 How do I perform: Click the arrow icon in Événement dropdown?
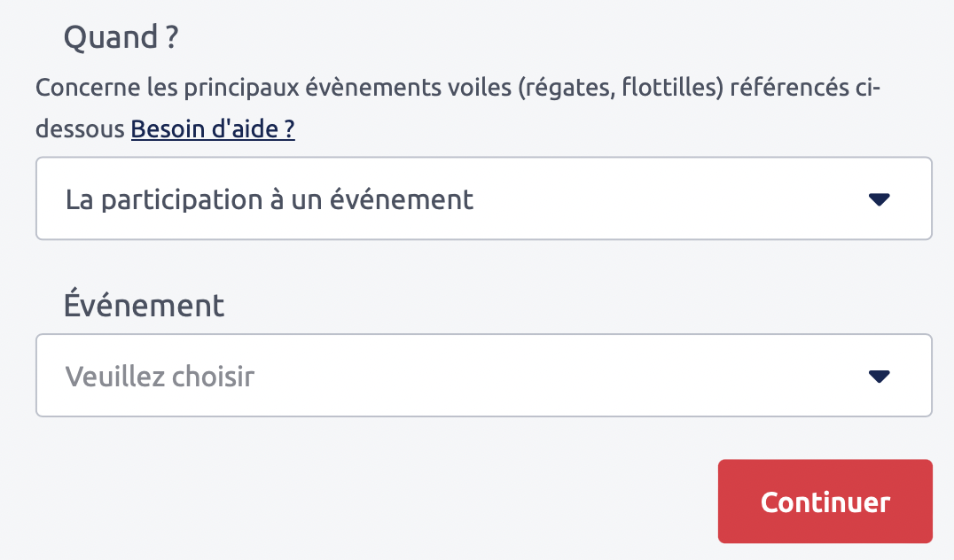tap(879, 377)
